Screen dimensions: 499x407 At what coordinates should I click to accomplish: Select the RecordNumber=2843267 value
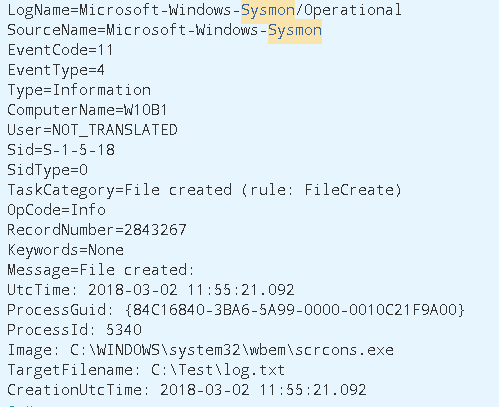(x=97, y=230)
